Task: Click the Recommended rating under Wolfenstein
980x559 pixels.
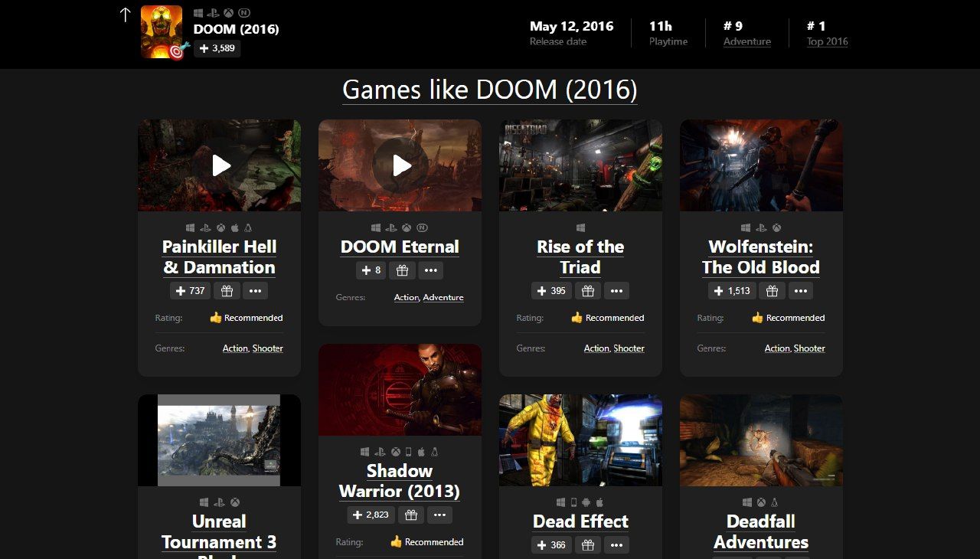Action: [x=789, y=318]
